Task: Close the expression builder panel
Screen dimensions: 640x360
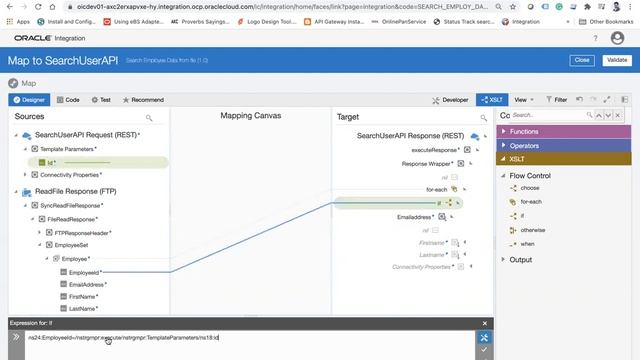Action: (484, 323)
